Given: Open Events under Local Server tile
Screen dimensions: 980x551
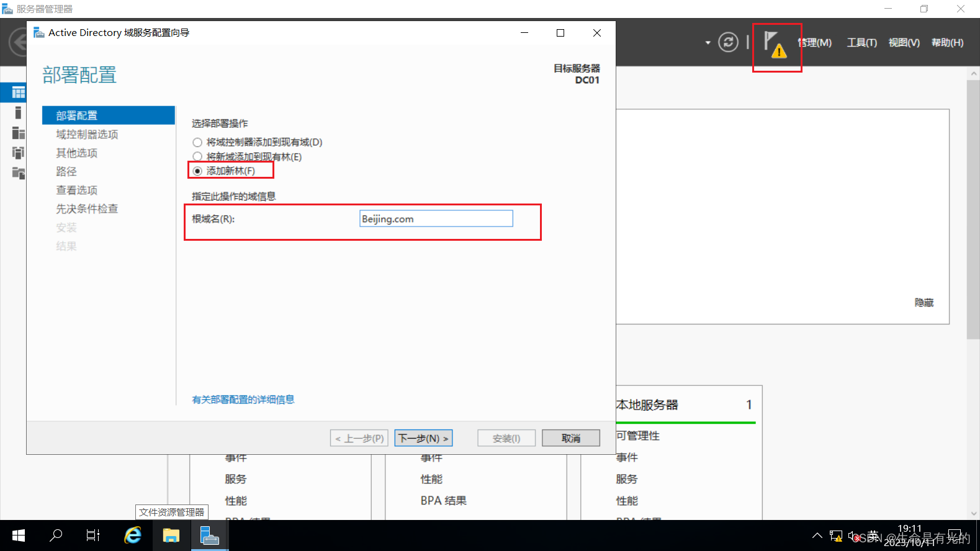Looking at the screenshot, I should pyautogui.click(x=627, y=457).
